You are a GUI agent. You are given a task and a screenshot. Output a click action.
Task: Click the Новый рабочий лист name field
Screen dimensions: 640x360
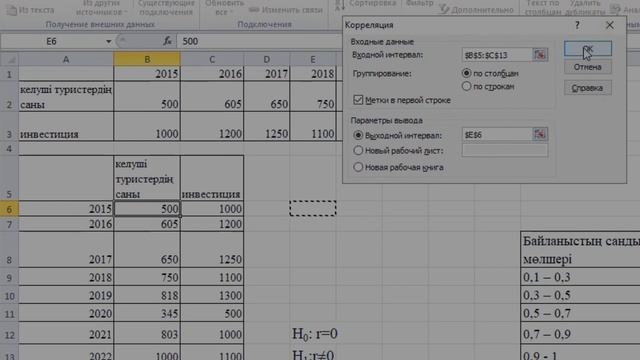coord(504,150)
